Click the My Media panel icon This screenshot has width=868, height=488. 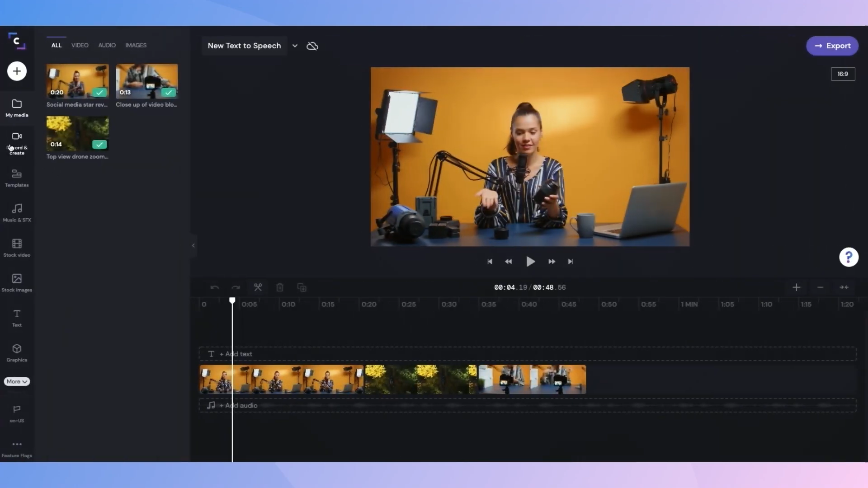(16, 107)
